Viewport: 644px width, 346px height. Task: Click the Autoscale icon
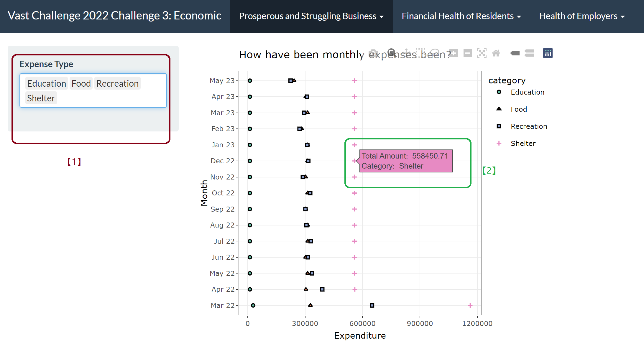(x=482, y=53)
